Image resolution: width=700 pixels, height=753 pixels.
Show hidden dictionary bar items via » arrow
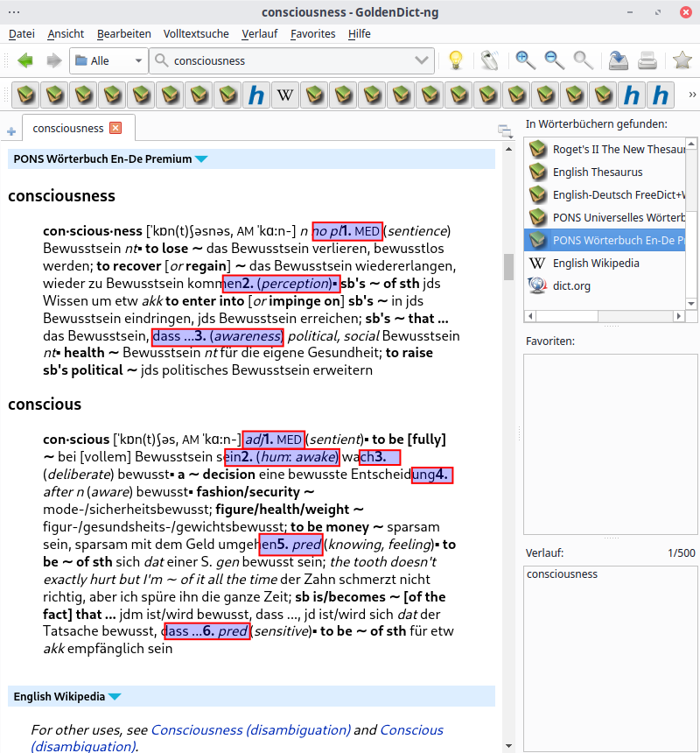click(x=692, y=95)
